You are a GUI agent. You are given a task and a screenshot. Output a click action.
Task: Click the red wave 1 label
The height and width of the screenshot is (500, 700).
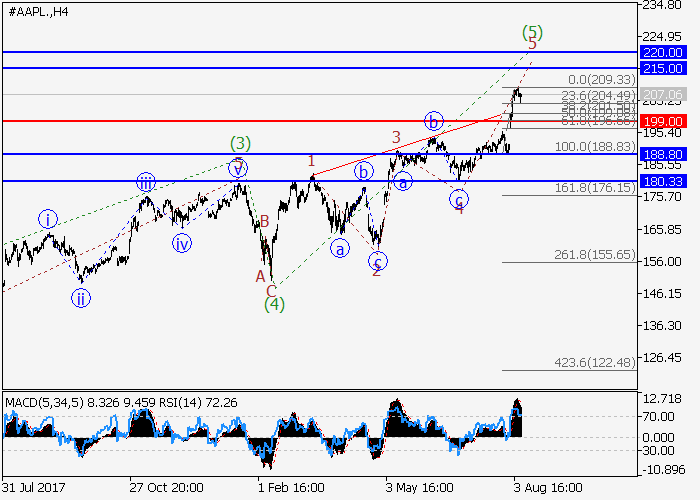pyautogui.click(x=311, y=161)
